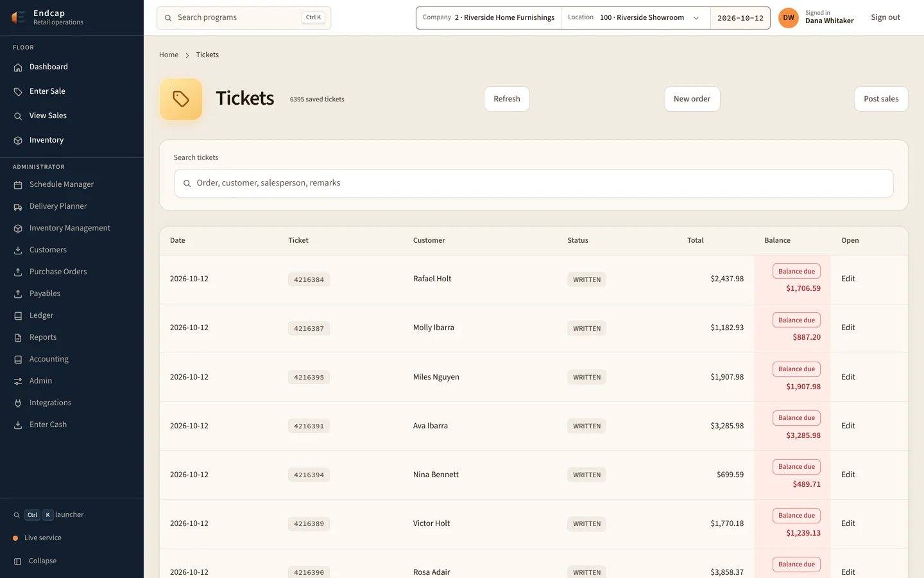Screen dimensions: 924x578
Task: Click the Purchase Orders upload icon
Action: point(18,272)
